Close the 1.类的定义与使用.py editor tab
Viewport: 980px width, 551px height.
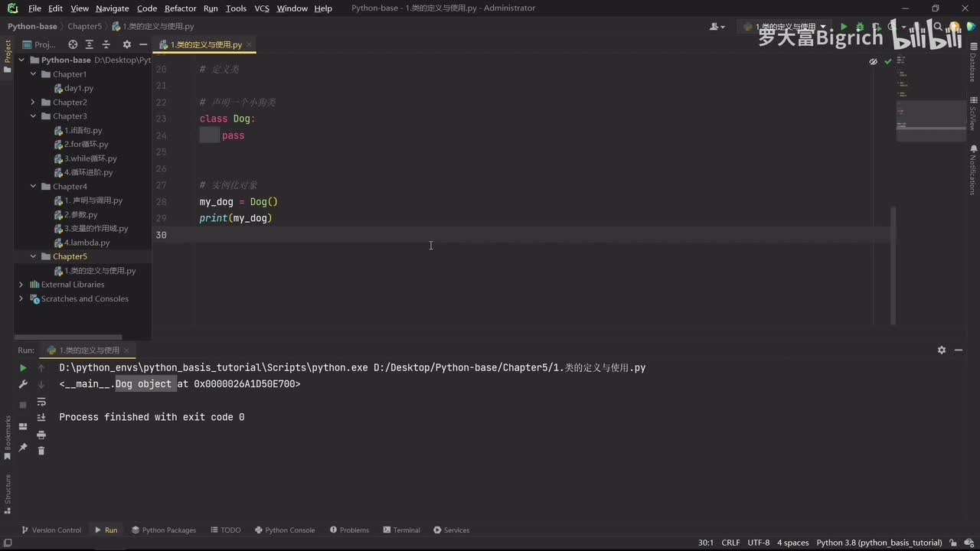click(x=249, y=44)
